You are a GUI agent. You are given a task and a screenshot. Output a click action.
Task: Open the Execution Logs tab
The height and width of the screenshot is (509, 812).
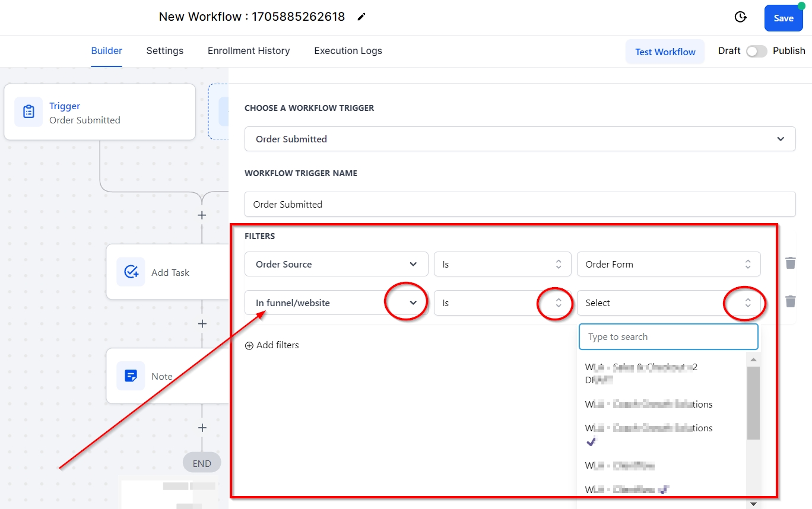click(x=348, y=51)
